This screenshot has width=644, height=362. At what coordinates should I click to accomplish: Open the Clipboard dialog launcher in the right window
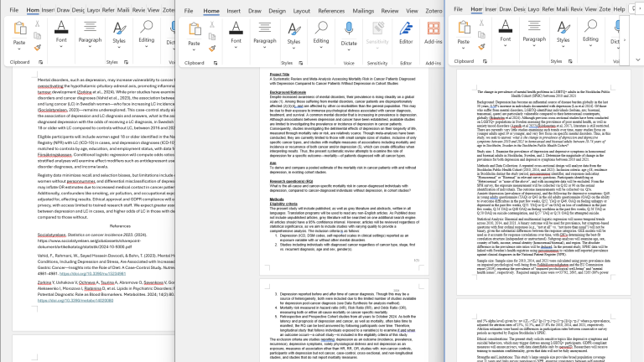485,61
